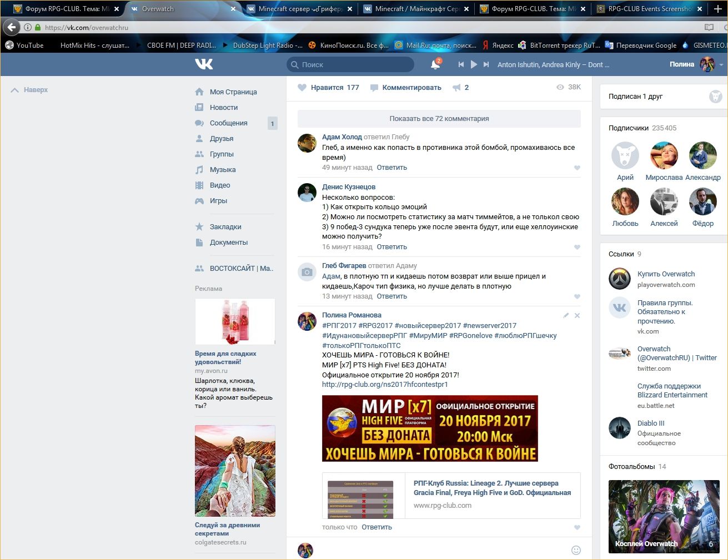Go back with browser back arrow
This screenshot has height=560, width=728.
click(12, 27)
